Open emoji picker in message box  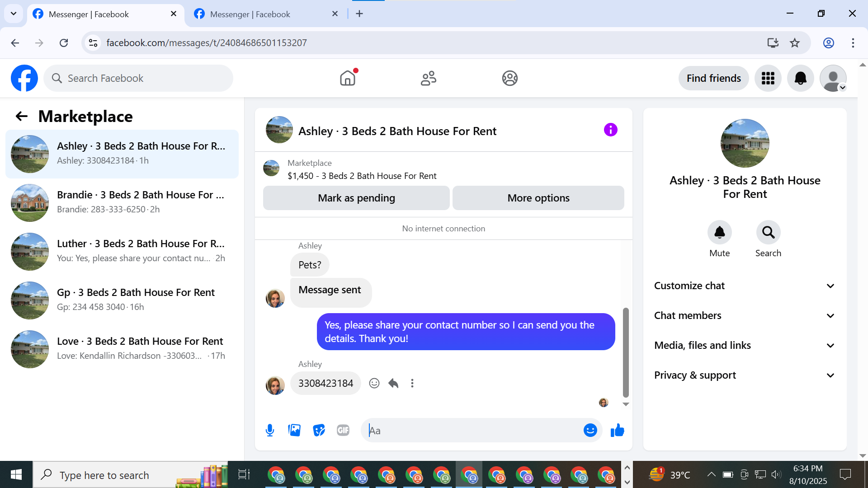tap(590, 430)
